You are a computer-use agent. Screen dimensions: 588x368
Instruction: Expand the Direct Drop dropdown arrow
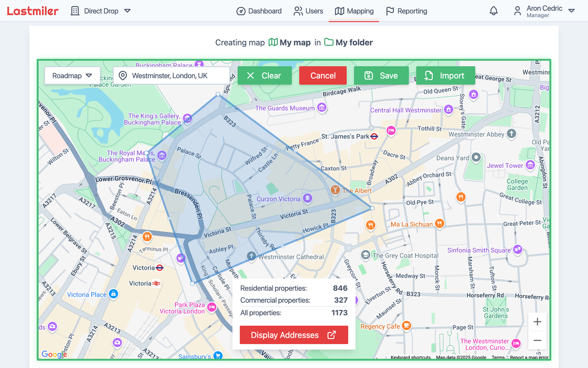click(127, 11)
